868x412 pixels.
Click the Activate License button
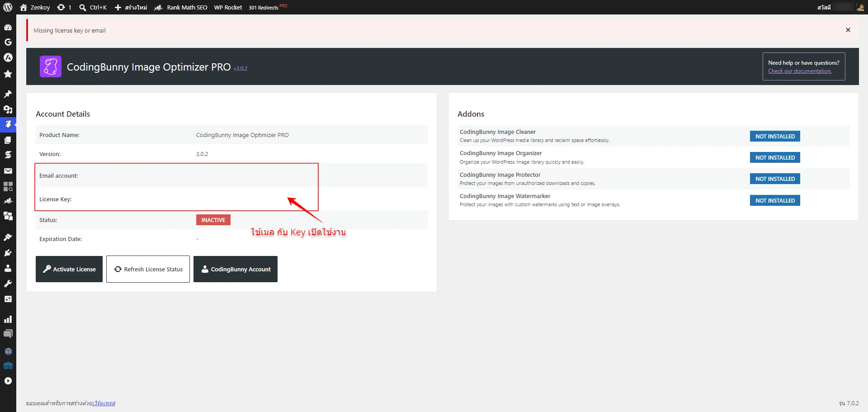pos(69,269)
